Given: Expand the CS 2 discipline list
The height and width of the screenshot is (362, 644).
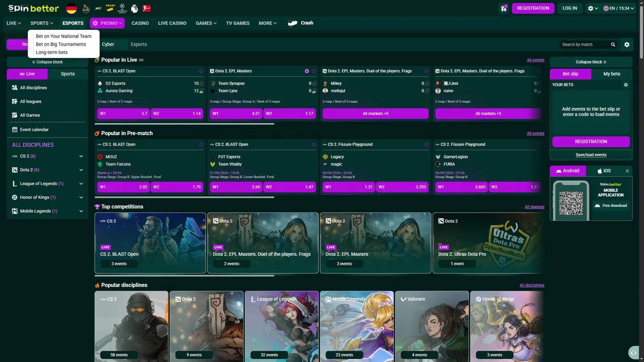Looking at the screenshot, I should tap(81, 156).
